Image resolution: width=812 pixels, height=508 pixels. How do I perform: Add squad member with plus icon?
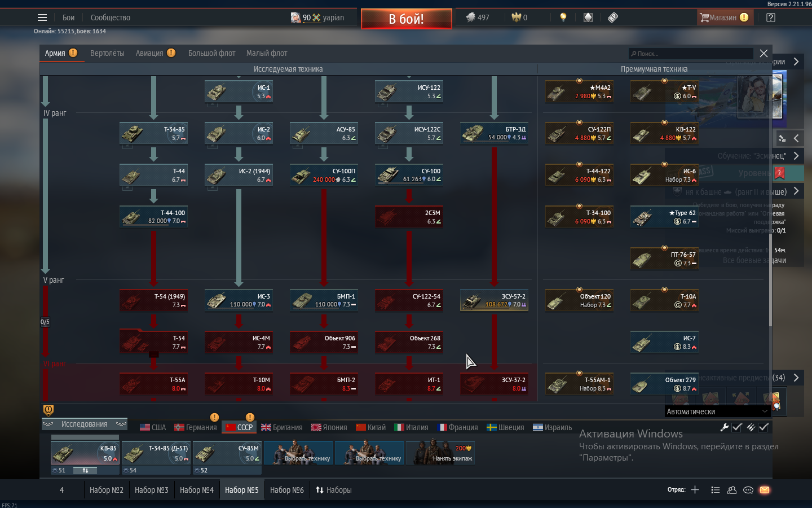pyautogui.click(x=695, y=490)
